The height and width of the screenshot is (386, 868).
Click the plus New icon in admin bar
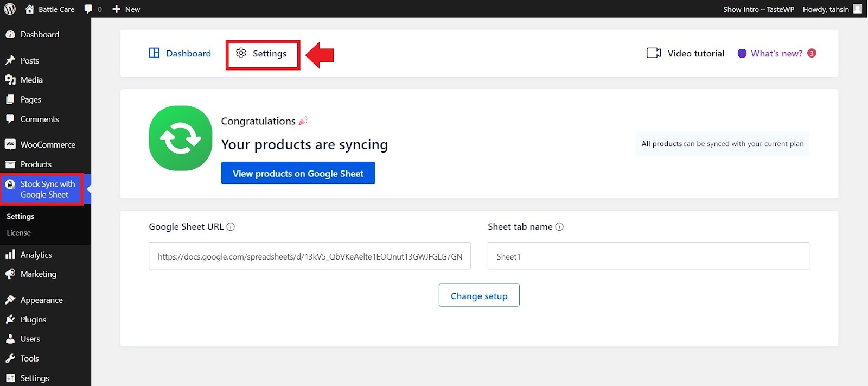pyautogui.click(x=116, y=9)
